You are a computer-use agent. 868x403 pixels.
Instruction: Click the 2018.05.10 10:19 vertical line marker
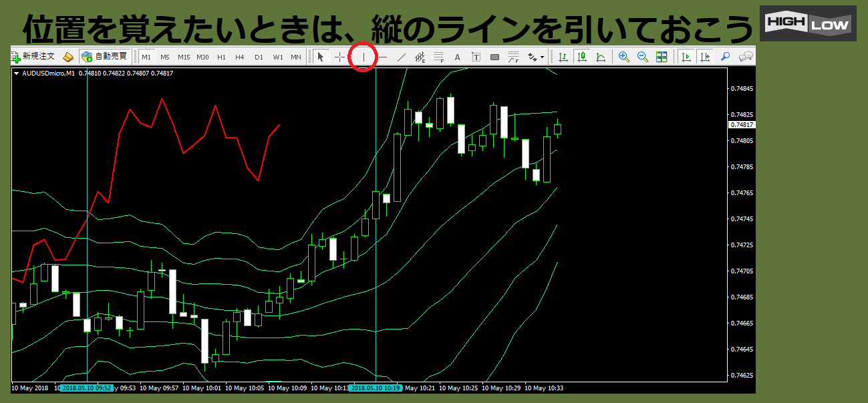[376, 388]
